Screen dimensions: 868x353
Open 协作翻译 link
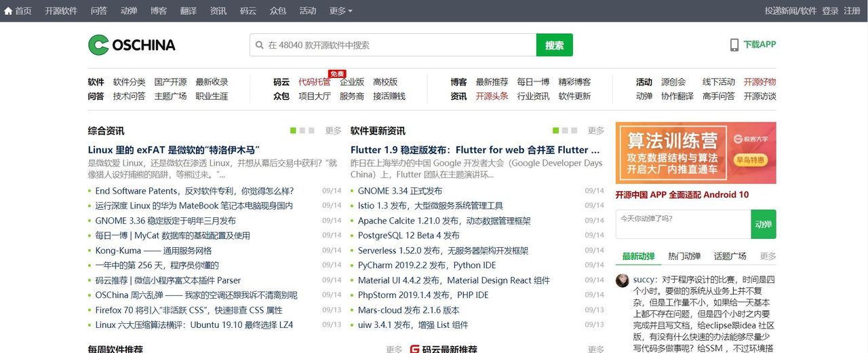coord(677,96)
